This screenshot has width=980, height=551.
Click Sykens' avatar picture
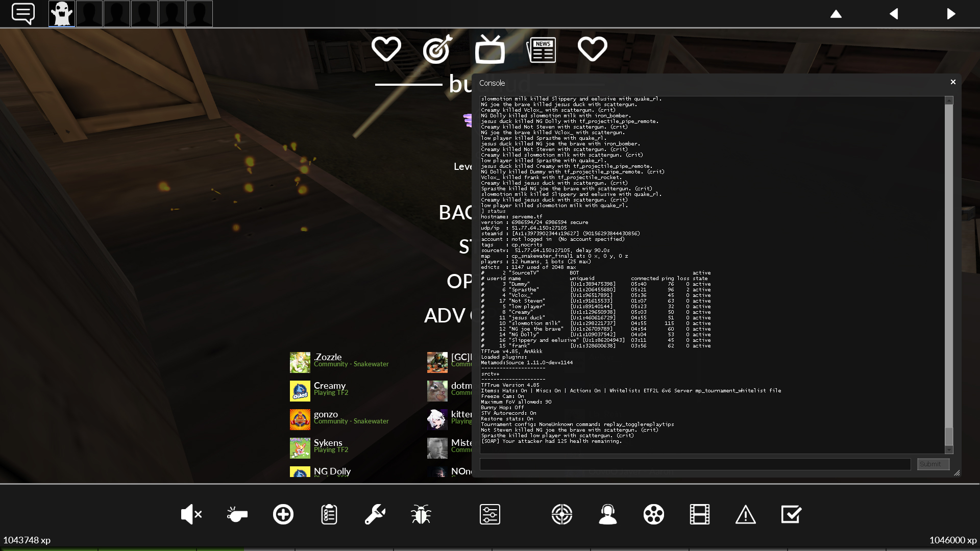tap(300, 448)
